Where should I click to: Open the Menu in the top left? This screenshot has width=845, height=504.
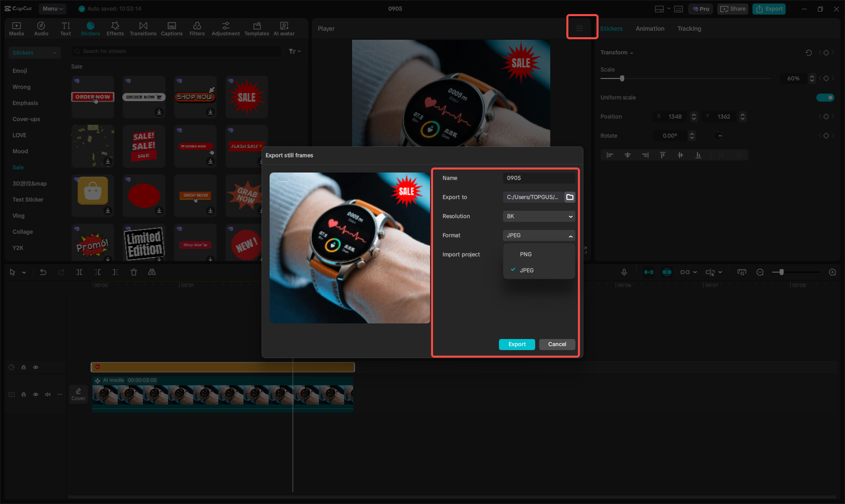[x=52, y=9]
